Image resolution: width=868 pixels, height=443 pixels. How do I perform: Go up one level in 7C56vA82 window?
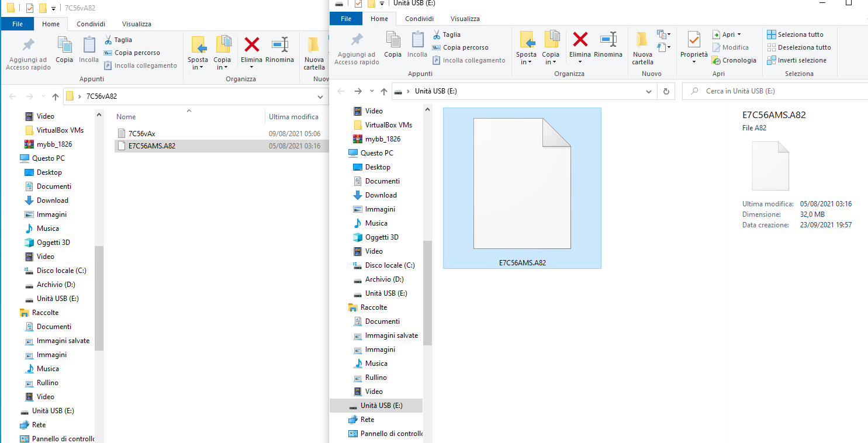point(56,96)
